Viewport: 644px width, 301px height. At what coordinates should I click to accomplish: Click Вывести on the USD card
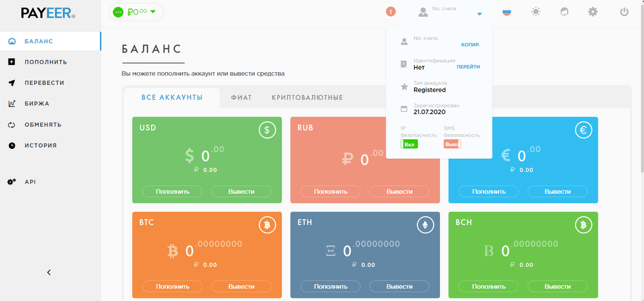click(241, 191)
